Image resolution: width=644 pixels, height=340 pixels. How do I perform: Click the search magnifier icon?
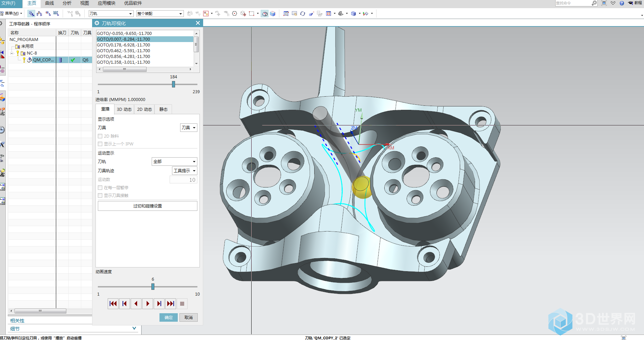click(594, 3)
